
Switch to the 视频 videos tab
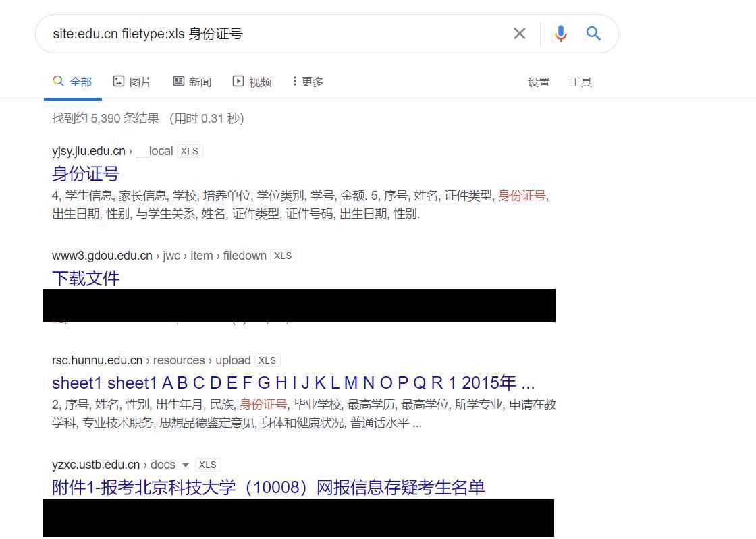pyautogui.click(x=252, y=82)
